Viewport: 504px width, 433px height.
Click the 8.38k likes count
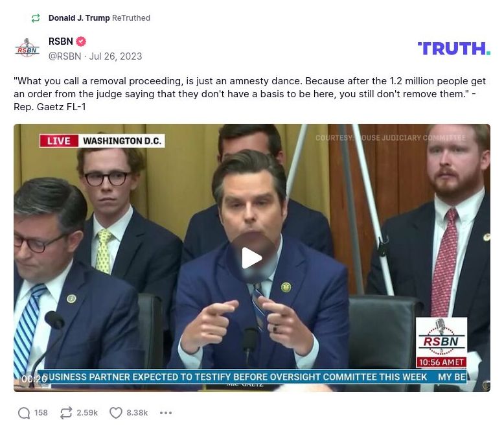(137, 413)
